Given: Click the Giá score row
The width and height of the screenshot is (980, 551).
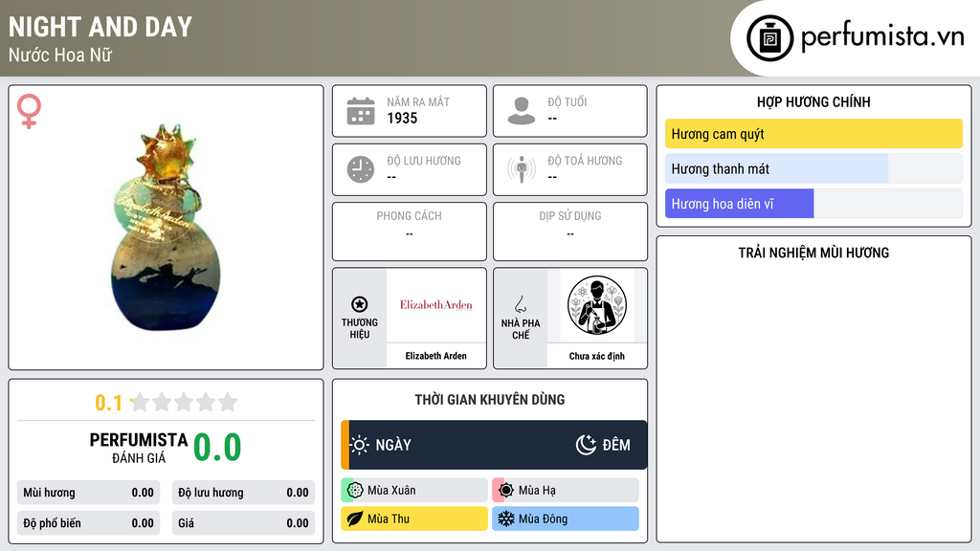Looking at the screenshot, I should pos(243,523).
